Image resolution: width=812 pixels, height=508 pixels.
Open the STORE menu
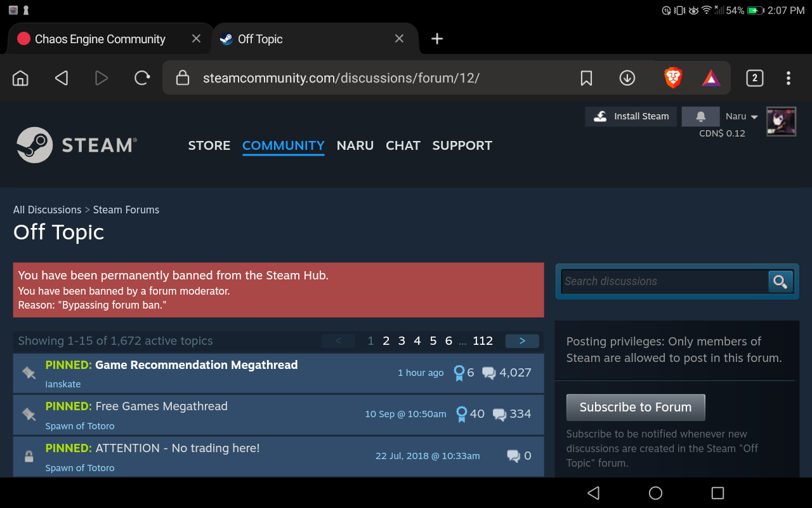tap(209, 145)
